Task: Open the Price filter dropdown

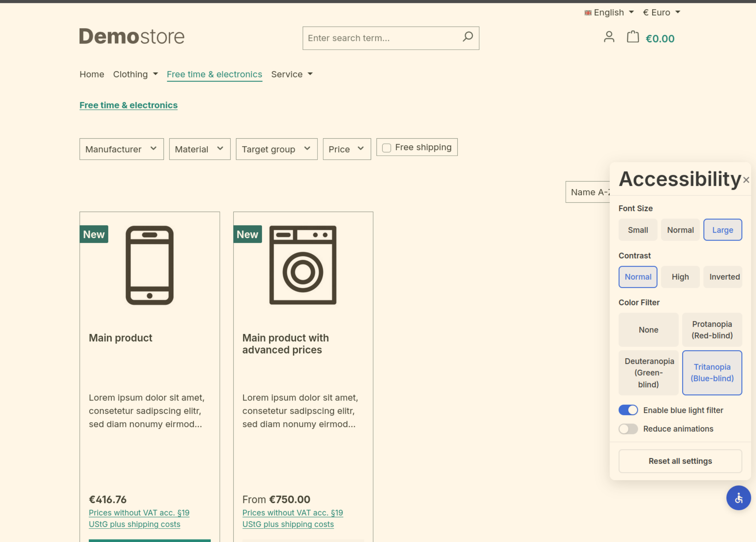Action: [x=347, y=149]
